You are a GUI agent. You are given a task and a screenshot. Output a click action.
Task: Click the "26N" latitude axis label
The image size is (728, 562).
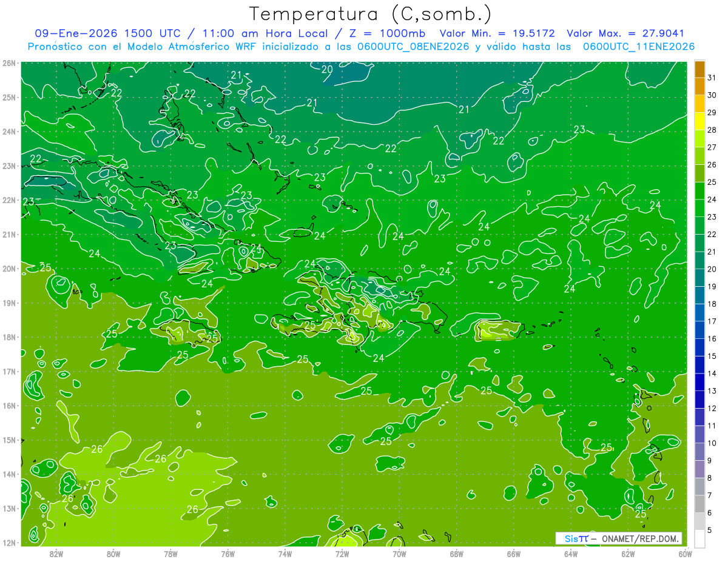point(9,63)
